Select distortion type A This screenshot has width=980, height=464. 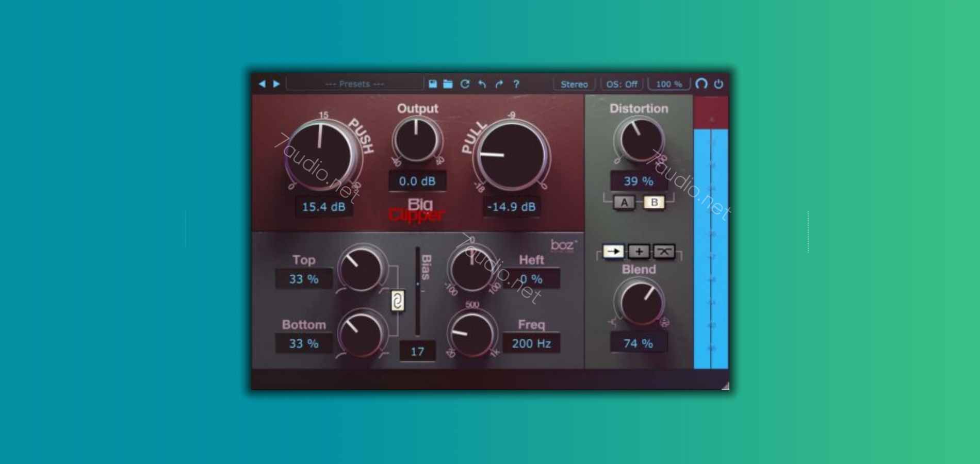pos(624,203)
